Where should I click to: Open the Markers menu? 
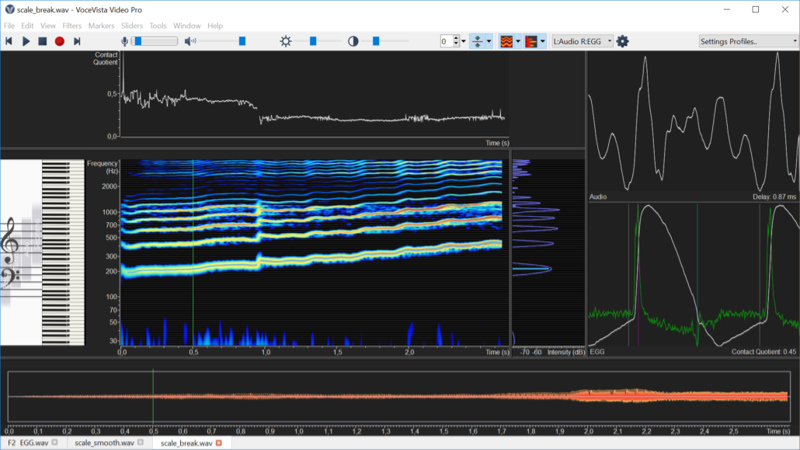coord(101,25)
